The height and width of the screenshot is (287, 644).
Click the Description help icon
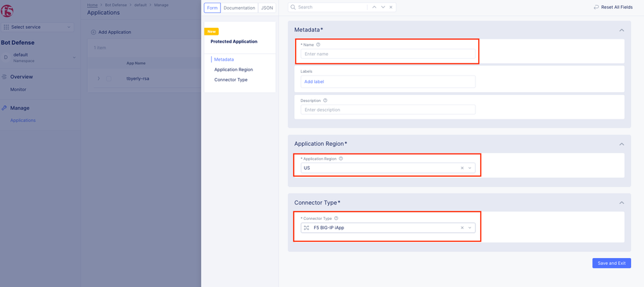click(x=325, y=101)
